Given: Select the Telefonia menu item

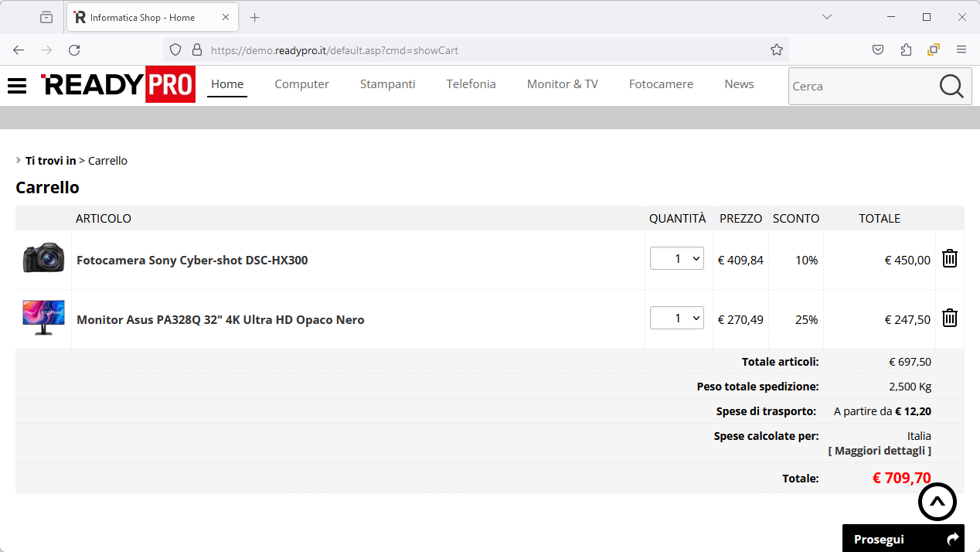Looking at the screenshot, I should tap(471, 84).
